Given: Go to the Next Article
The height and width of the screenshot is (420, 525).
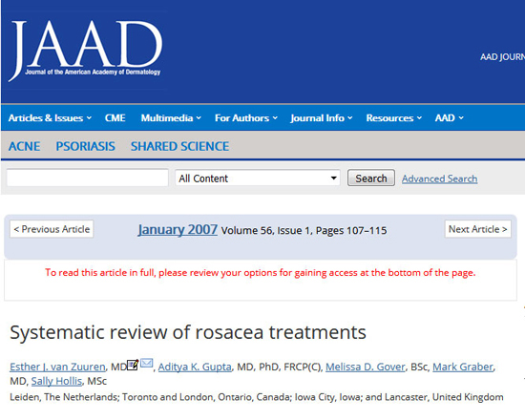Looking at the screenshot, I should click(478, 229).
